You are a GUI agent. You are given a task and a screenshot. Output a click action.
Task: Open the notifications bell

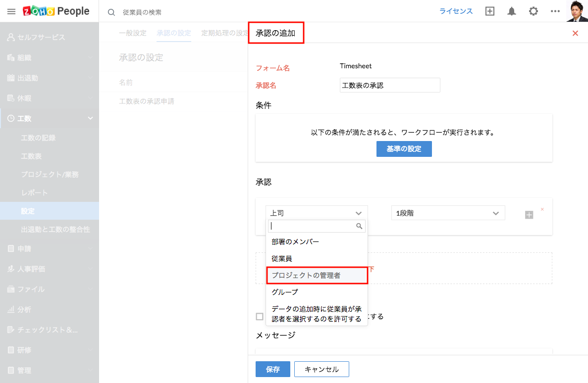pos(512,11)
